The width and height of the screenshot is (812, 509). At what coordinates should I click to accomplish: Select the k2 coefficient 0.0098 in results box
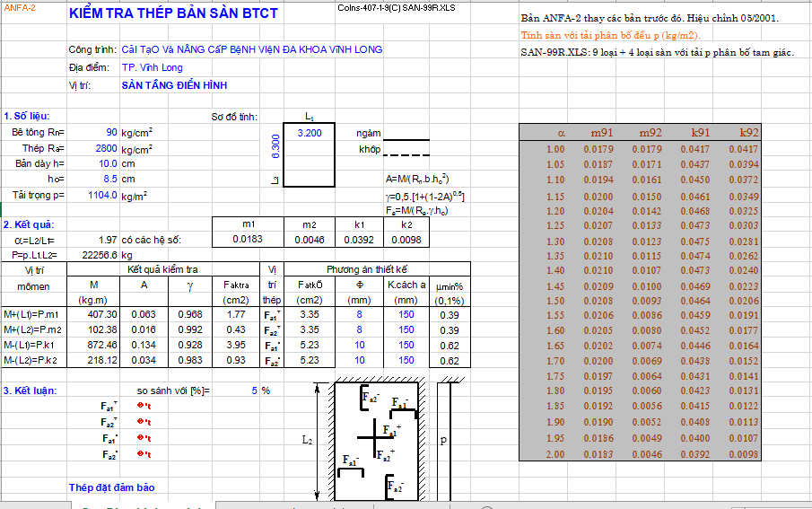point(406,240)
